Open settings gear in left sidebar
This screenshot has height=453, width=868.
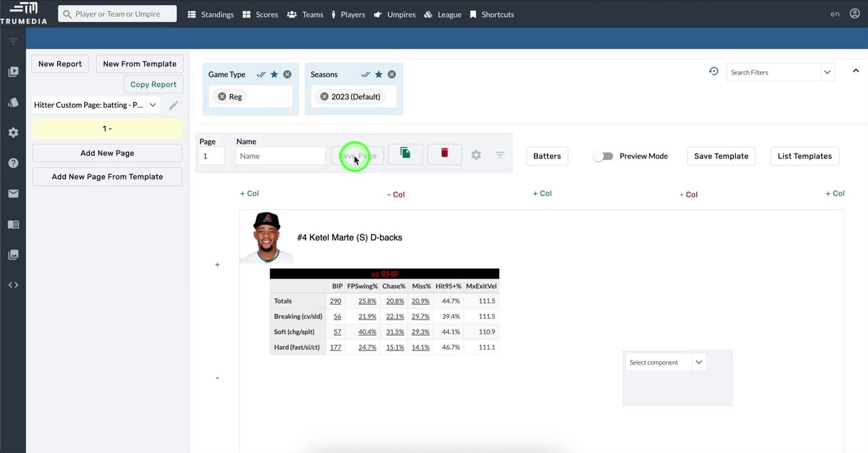(13, 133)
